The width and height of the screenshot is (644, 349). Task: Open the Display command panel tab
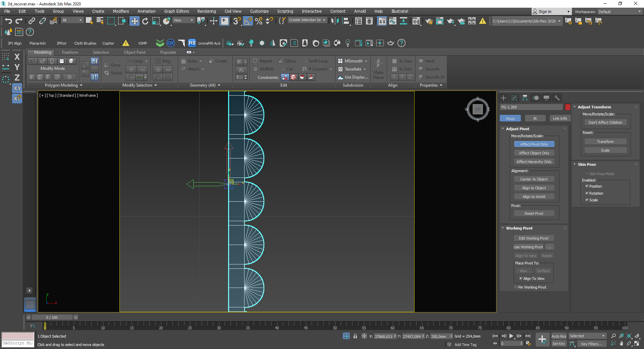point(546,98)
